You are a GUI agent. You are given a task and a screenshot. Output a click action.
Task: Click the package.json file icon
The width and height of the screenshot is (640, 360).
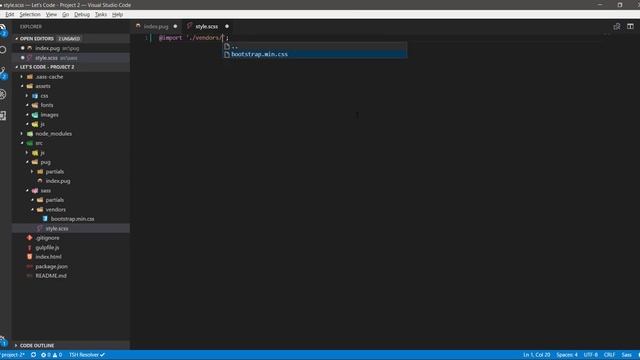coord(29,267)
